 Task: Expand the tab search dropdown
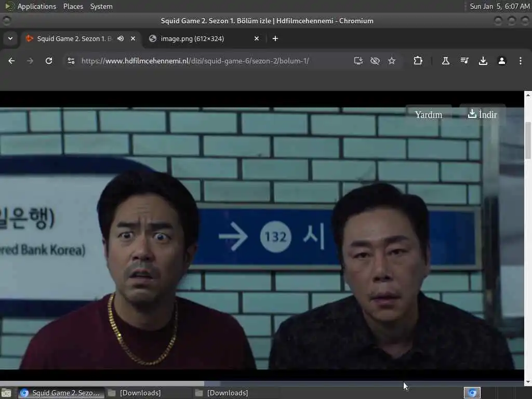pos(10,38)
